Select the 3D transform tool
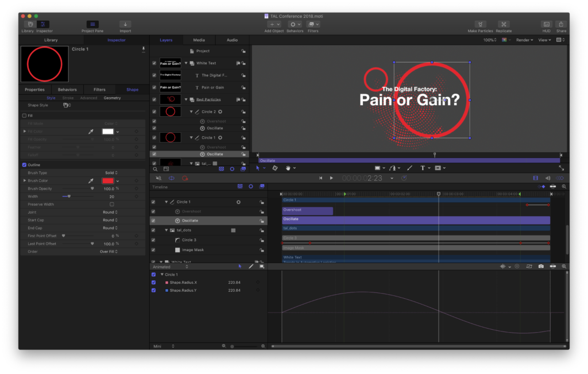Viewport: 588px width, 374px height. tap(275, 168)
